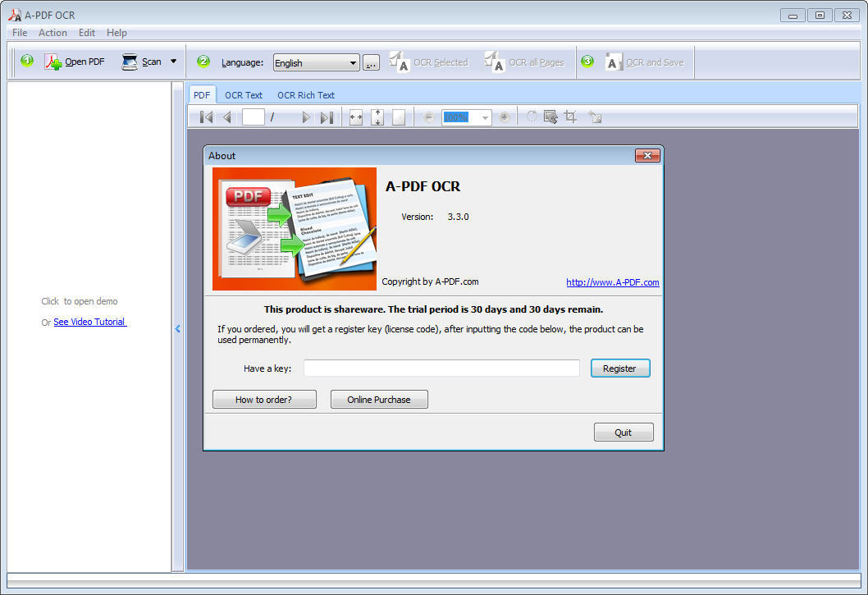The width and height of the screenshot is (868, 595).
Task: Switch to the OCR Text tab
Action: click(243, 94)
